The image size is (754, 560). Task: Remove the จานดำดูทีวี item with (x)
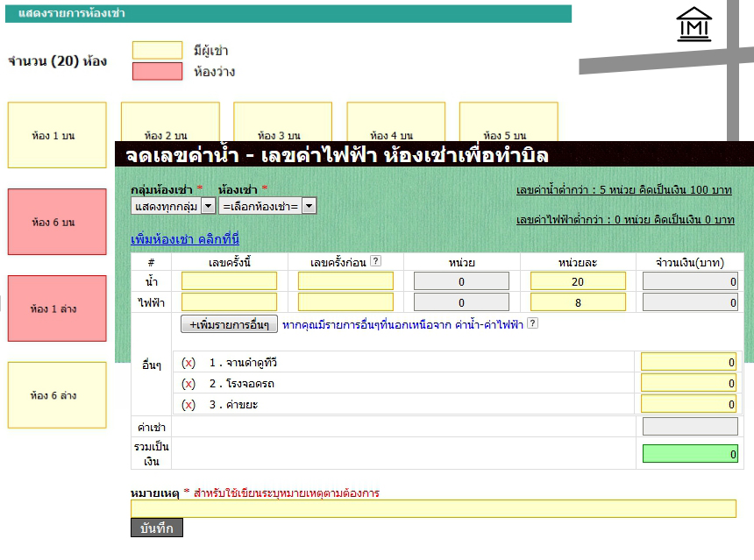click(188, 363)
